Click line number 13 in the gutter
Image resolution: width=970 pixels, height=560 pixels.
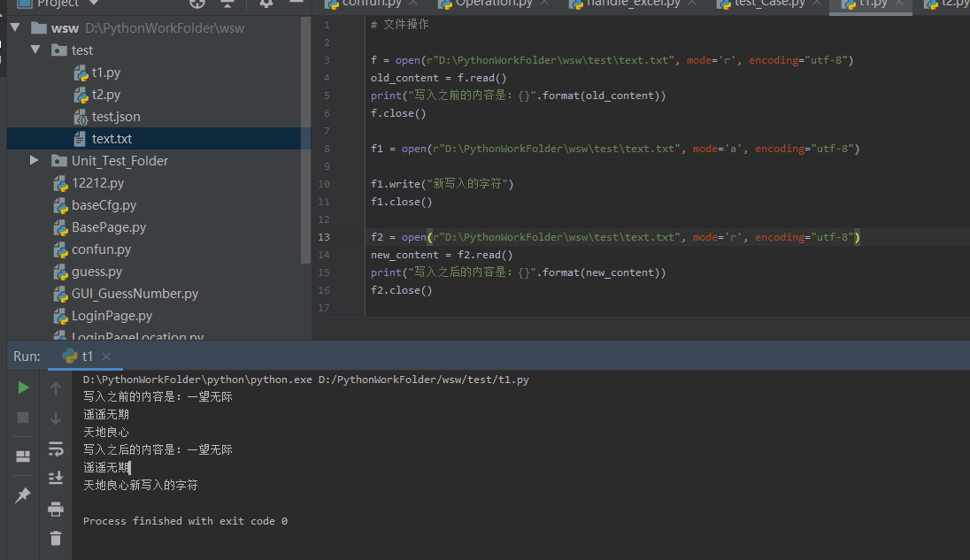[x=324, y=237]
